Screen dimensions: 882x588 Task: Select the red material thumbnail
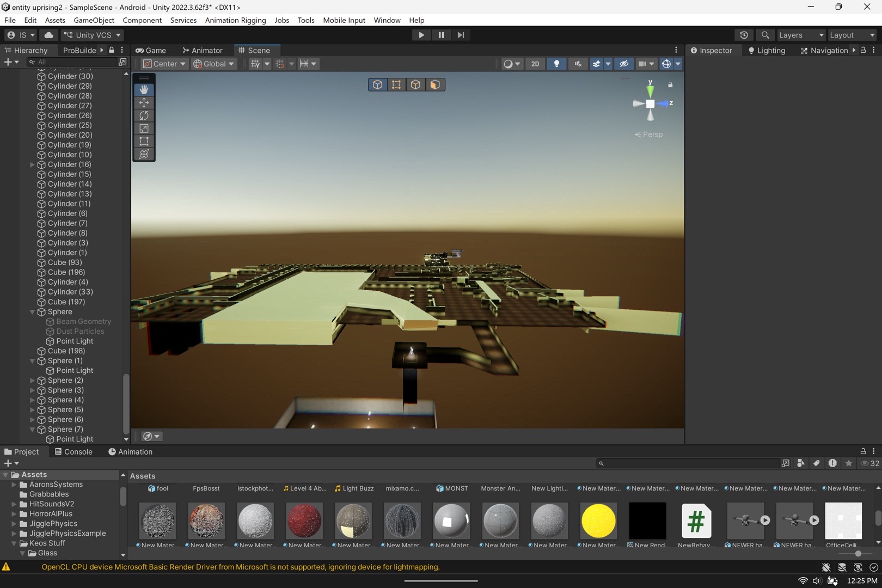(x=304, y=520)
